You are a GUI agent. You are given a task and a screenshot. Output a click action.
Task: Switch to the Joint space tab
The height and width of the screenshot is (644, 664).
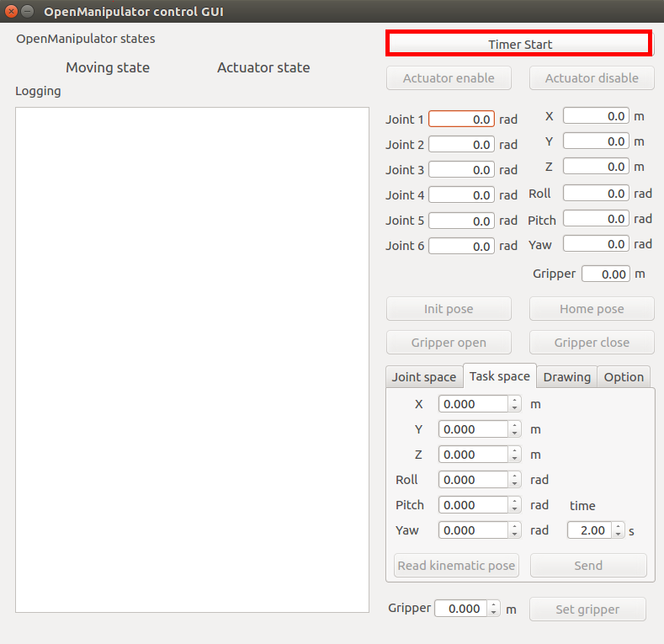pos(423,377)
